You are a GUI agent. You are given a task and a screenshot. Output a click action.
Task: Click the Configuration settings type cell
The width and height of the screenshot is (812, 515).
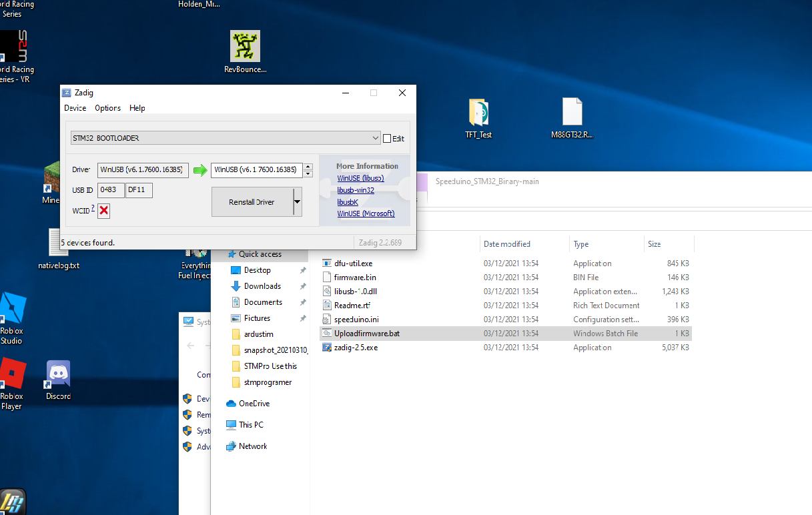(606, 320)
